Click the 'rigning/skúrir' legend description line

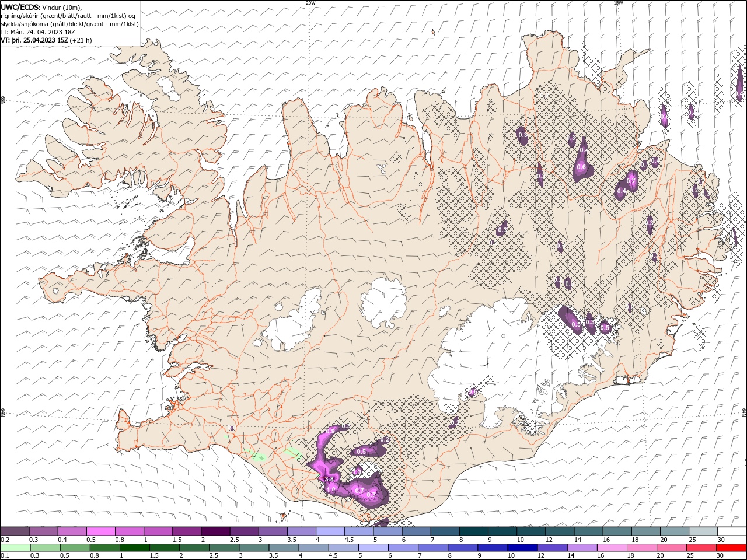coord(69,16)
